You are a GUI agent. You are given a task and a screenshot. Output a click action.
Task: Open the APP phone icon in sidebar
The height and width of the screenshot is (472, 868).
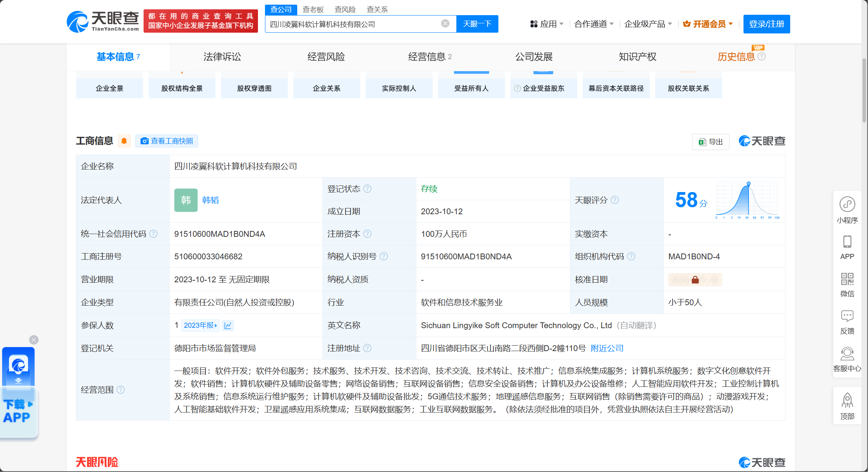tap(847, 248)
